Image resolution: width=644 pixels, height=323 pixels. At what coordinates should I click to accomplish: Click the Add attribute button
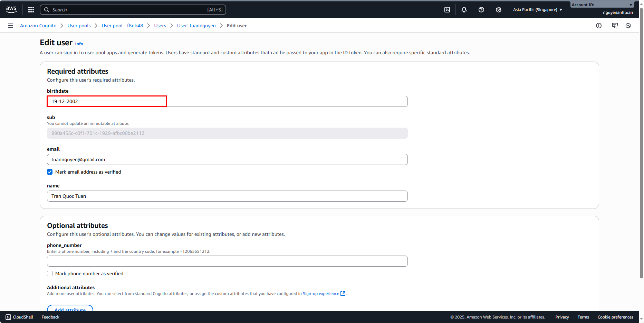coord(70,309)
